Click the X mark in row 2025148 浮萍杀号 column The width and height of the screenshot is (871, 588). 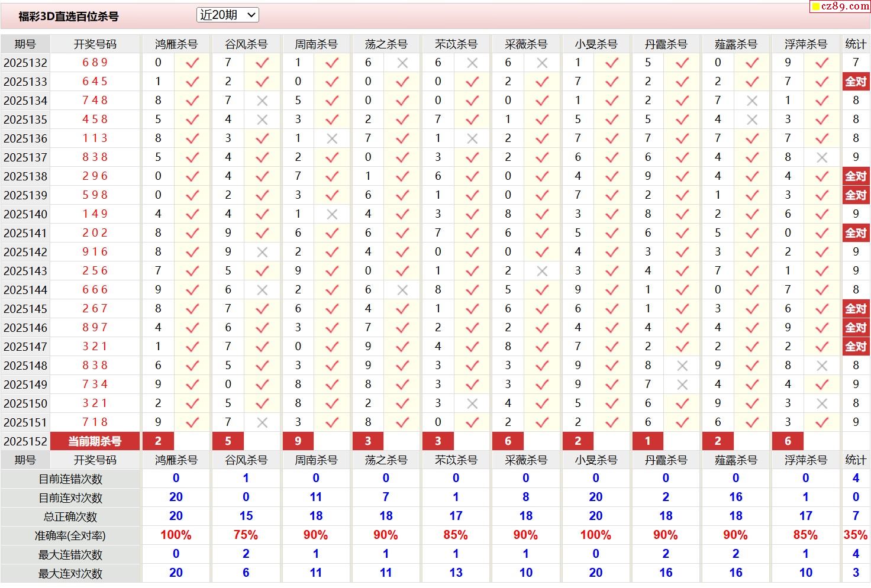(x=822, y=366)
